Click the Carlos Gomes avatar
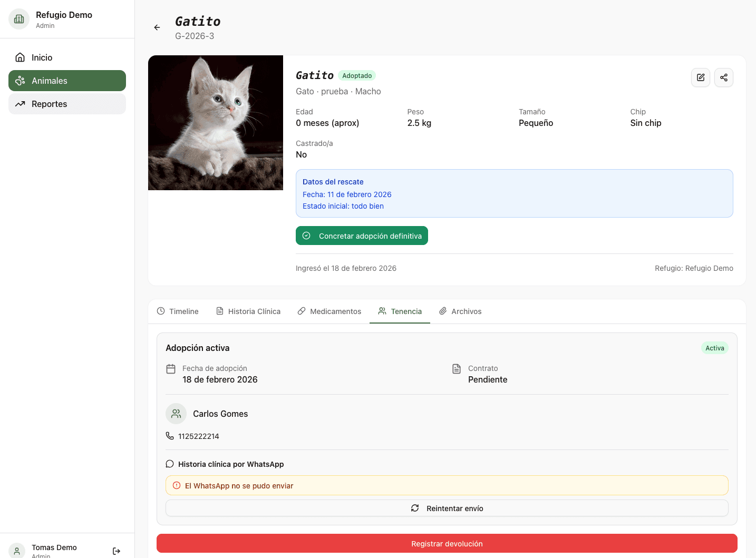The image size is (756, 558). (176, 414)
